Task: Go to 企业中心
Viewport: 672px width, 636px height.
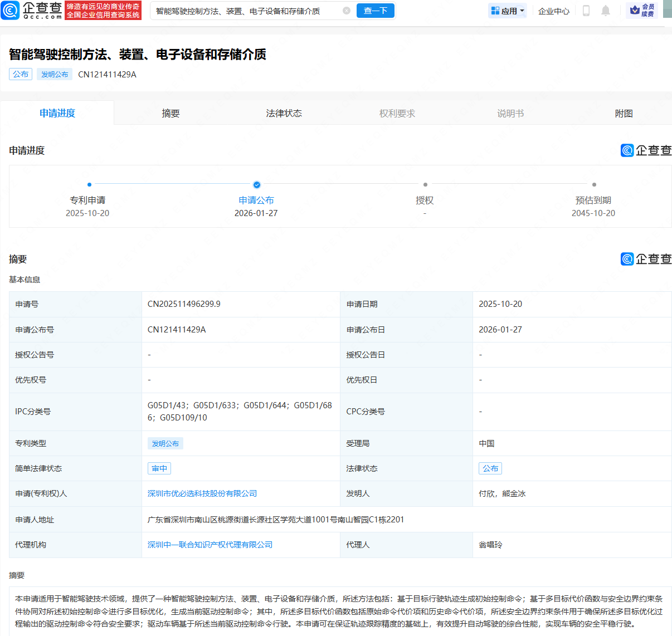Action: [553, 11]
